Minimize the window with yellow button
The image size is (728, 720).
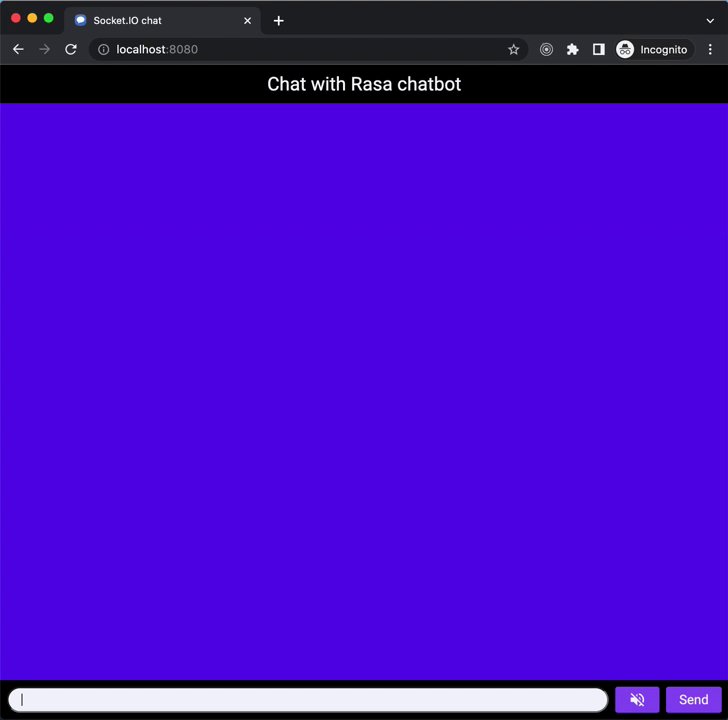pos(32,18)
